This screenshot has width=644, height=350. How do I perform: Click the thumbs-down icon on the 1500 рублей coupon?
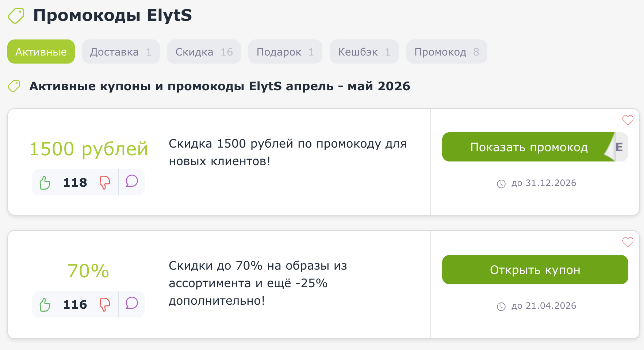[x=105, y=182]
